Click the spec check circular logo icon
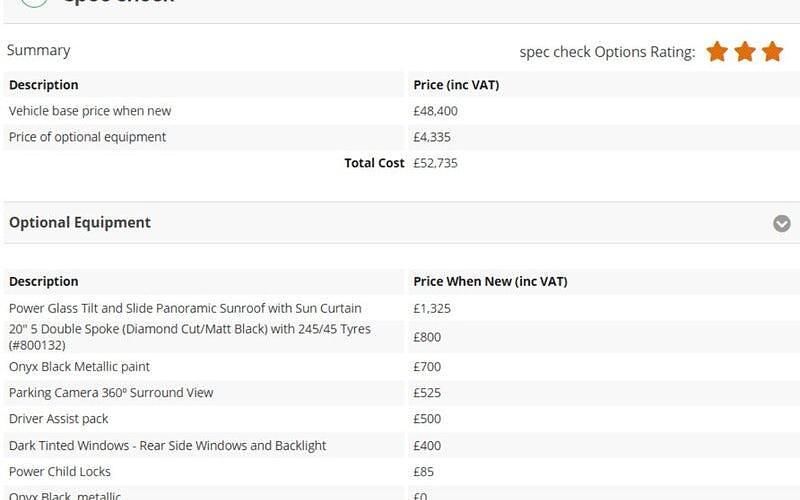 34,3
